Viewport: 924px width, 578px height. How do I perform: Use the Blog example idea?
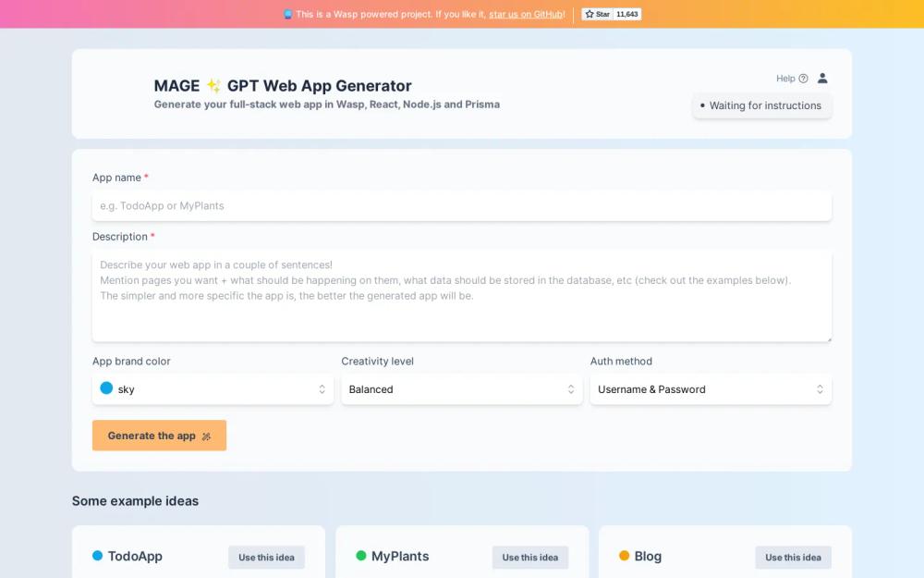(793, 558)
